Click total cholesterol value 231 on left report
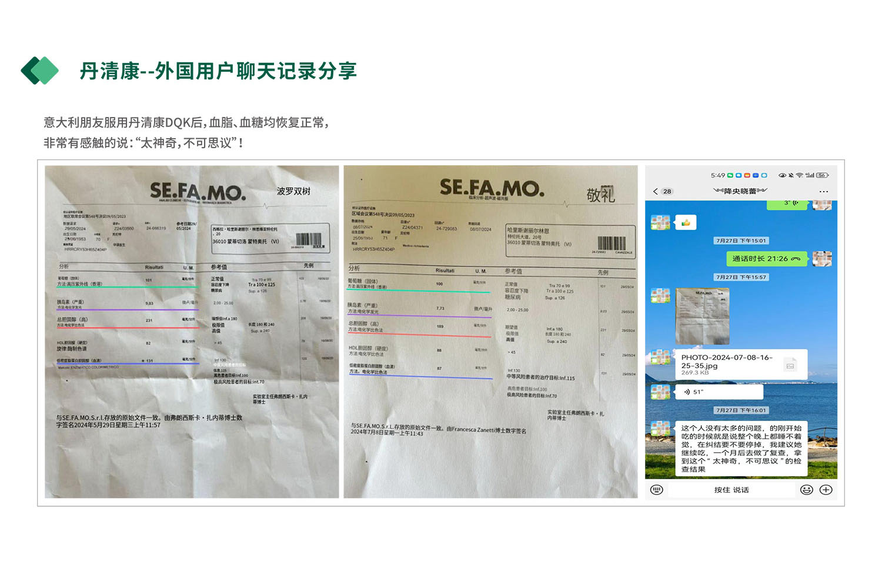Image resolution: width=882 pixels, height=588 pixels. (149, 320)
